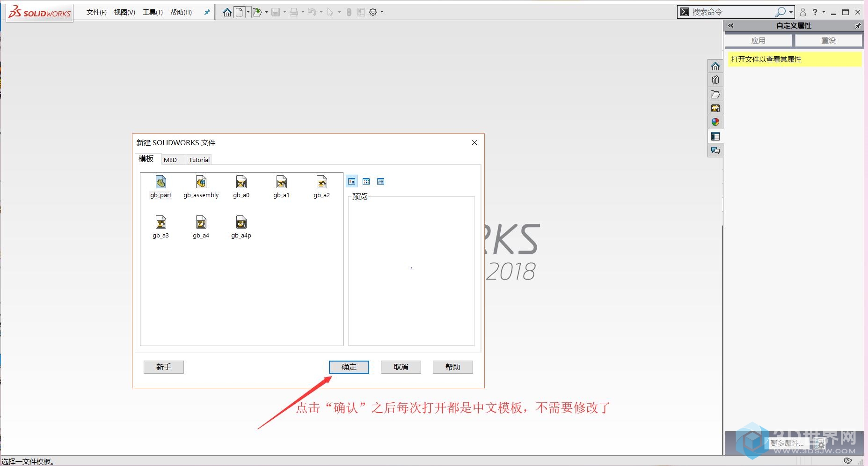Select the gb_assembly template

click(x=201, y=187)
